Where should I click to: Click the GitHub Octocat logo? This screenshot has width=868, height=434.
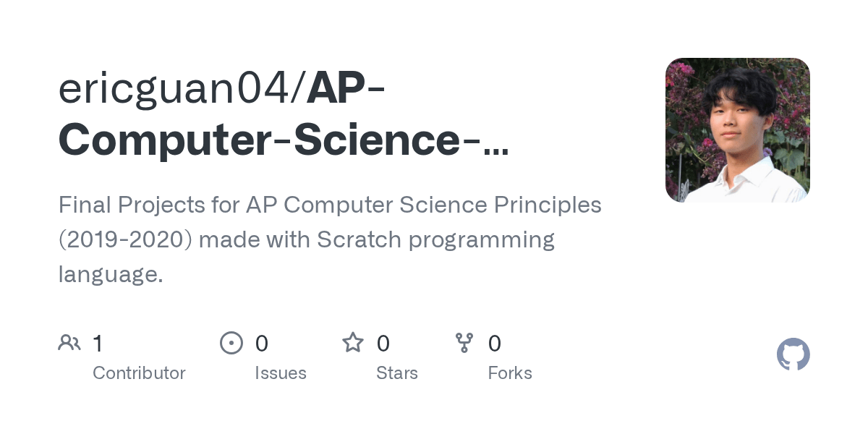(793, 354)
